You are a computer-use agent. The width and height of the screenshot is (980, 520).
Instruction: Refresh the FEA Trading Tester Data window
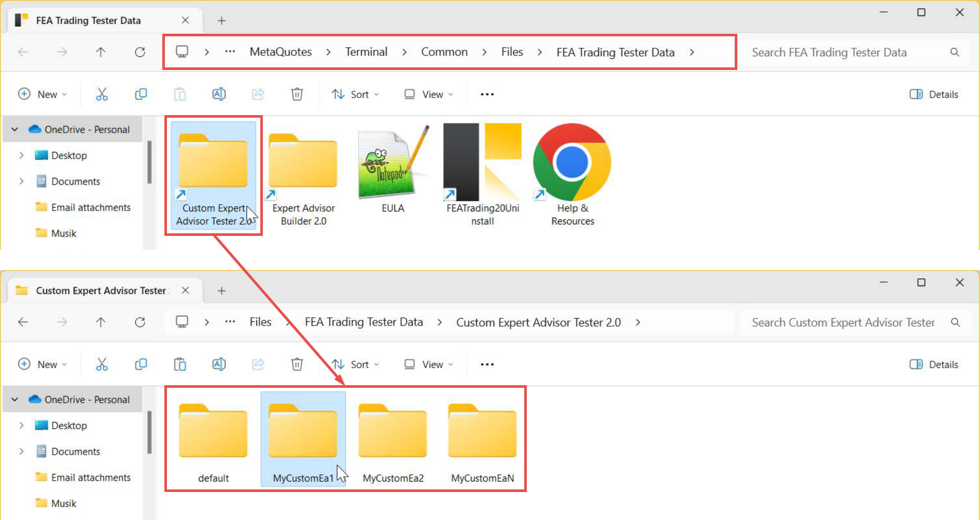tap(140, 52)
